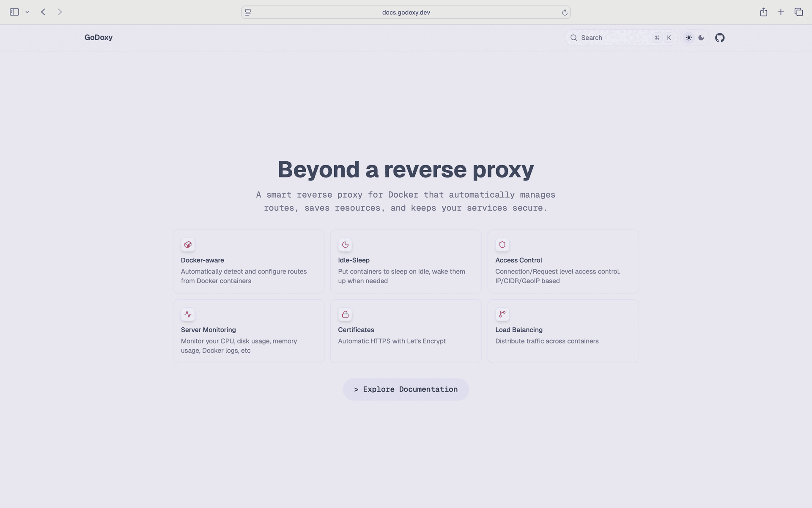
Task: Click the docs.godoxy.dev address bar
Action: (x=406, y=12)
